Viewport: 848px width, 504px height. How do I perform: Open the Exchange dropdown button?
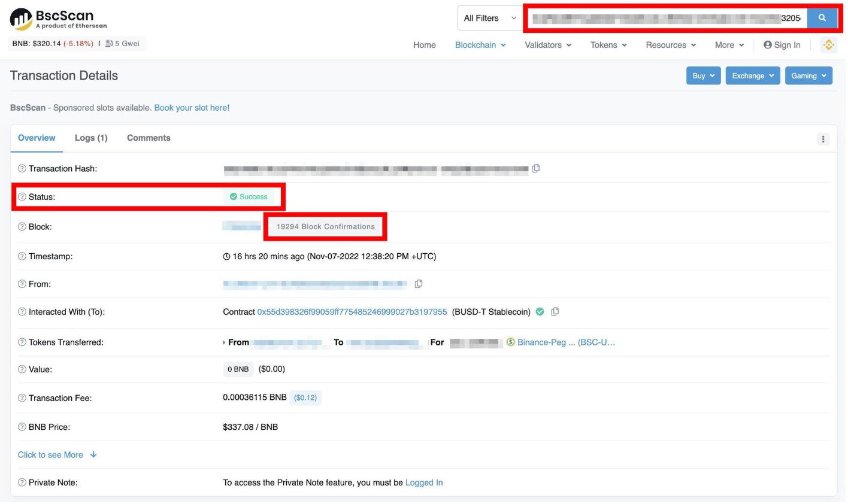click(x=754, y=76)
